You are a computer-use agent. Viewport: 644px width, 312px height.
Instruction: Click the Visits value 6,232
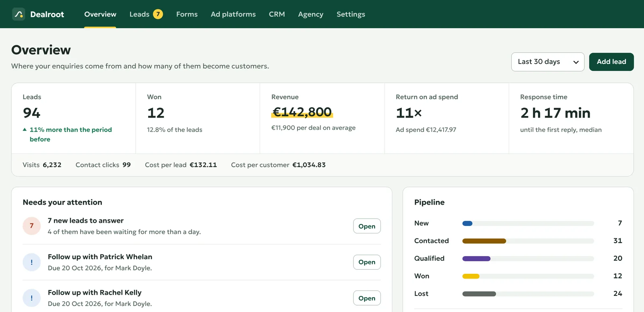click(x=52, y=165)
